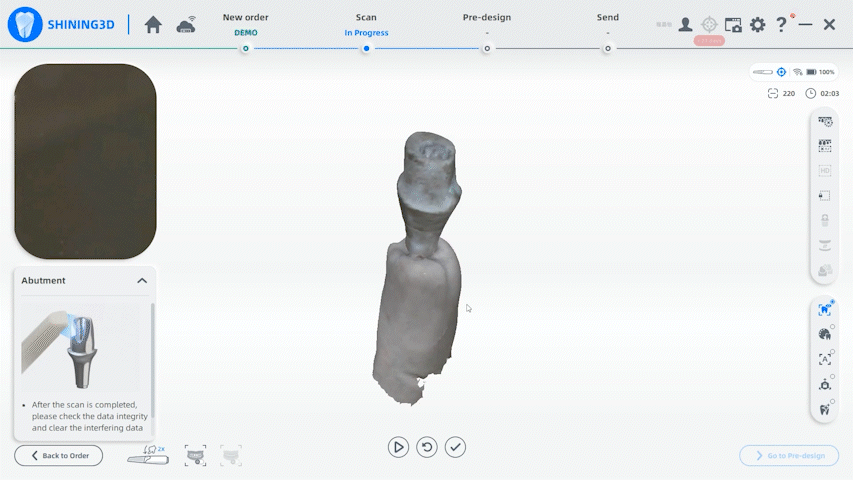854x480 pixels.
Task: Toggle the blue tooth frame mode
Action: (825, 309)
